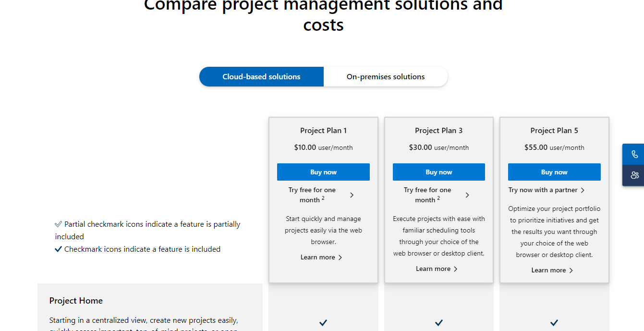Buy now for Project Plan 5
The height and width of the screenshot is (331, 644).
(x=554, y=172)
